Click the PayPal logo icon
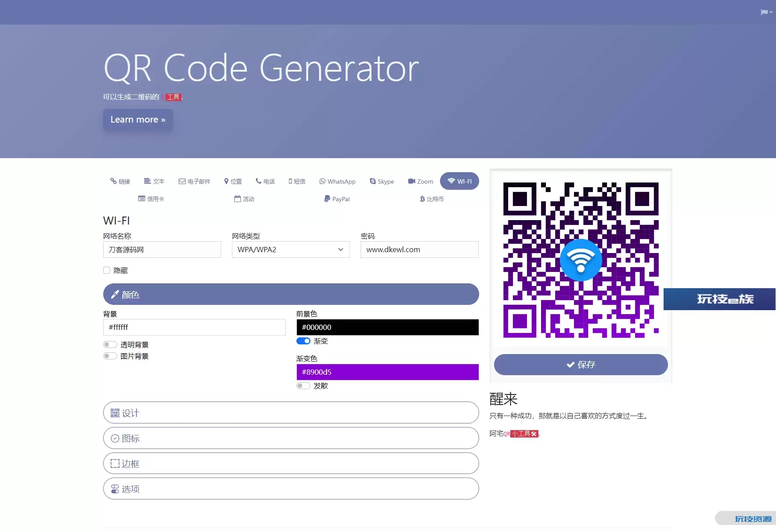This screenshot has height=532, width=776. (327, 199)
